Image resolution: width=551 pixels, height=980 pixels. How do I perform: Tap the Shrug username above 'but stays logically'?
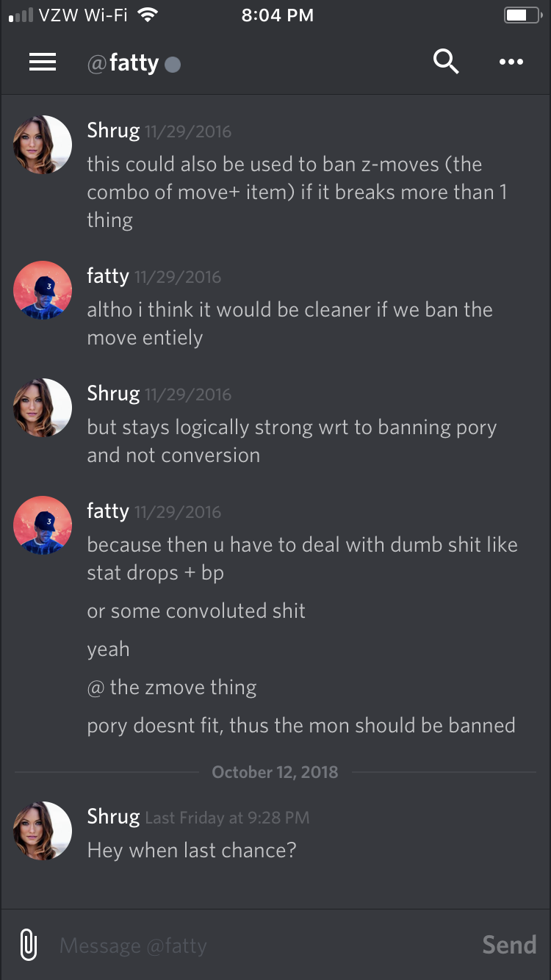click(113, 393)
